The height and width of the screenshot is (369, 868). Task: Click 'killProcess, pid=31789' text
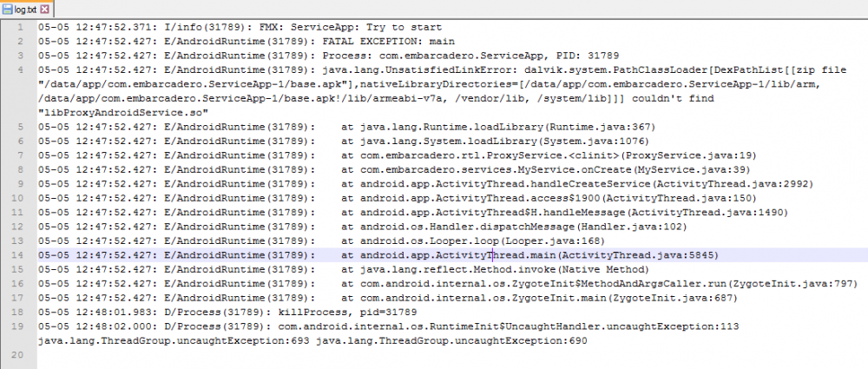coord(347,312)
